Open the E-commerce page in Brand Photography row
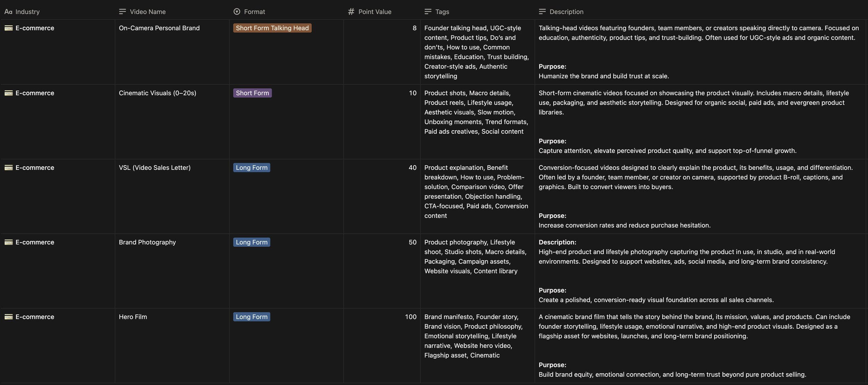 (35, 242)
